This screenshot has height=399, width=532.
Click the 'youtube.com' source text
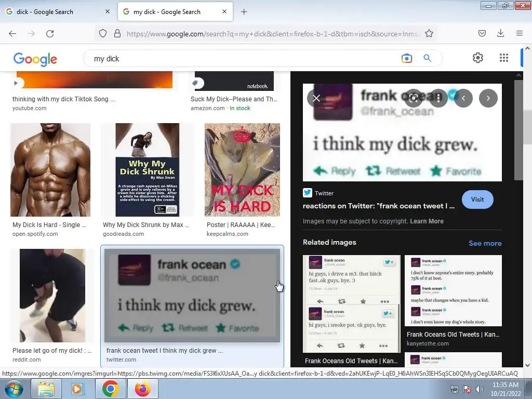pyautogui.click(x=29, y=108)
